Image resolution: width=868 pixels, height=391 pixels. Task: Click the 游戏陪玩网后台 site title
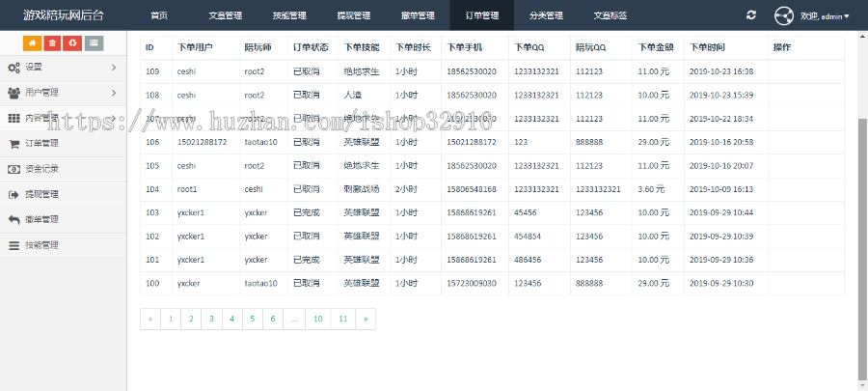pos(63,15)
